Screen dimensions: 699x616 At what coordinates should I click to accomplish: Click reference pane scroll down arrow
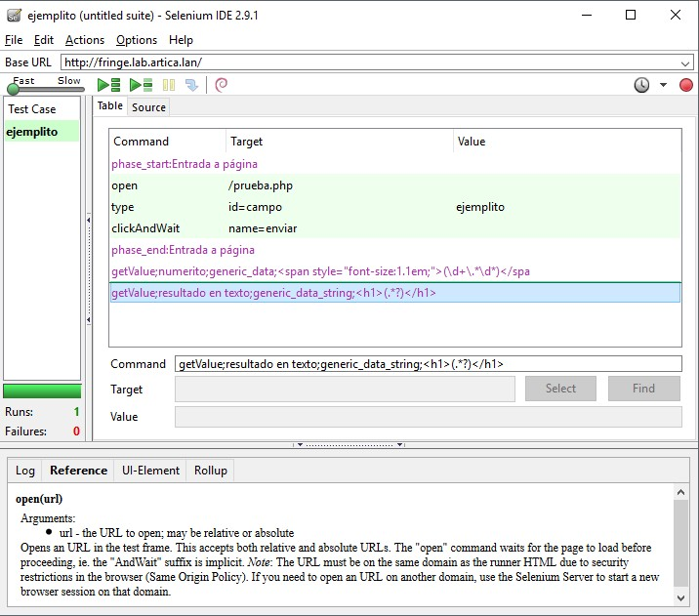click(680, 598)
